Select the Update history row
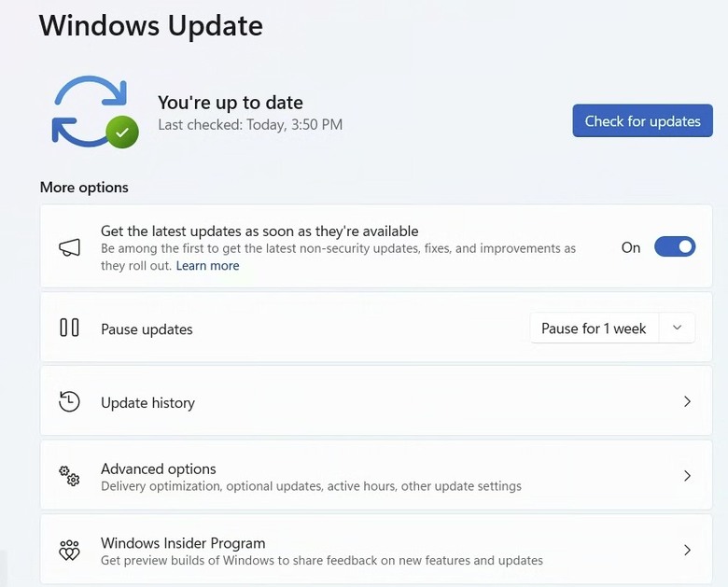 coord(376,401)
